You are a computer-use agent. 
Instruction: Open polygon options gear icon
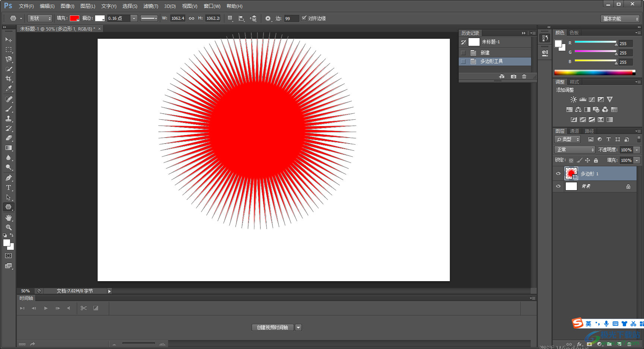(268, 18)
